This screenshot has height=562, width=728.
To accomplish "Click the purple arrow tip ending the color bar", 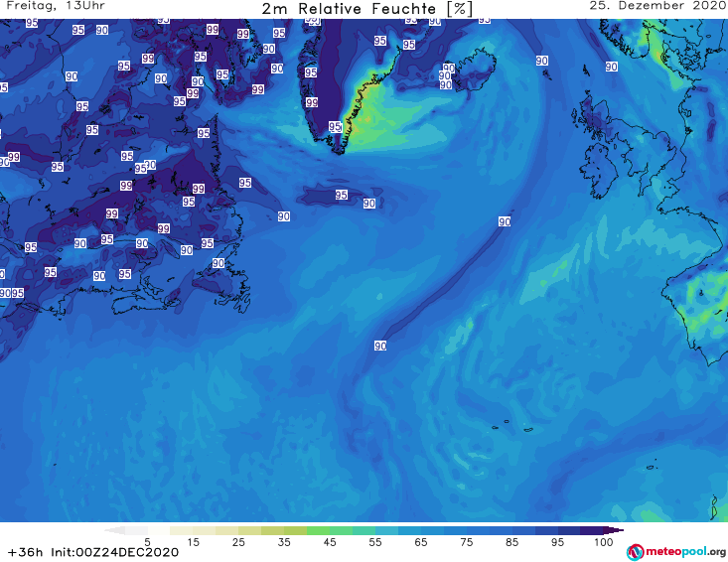I will 614,530.
